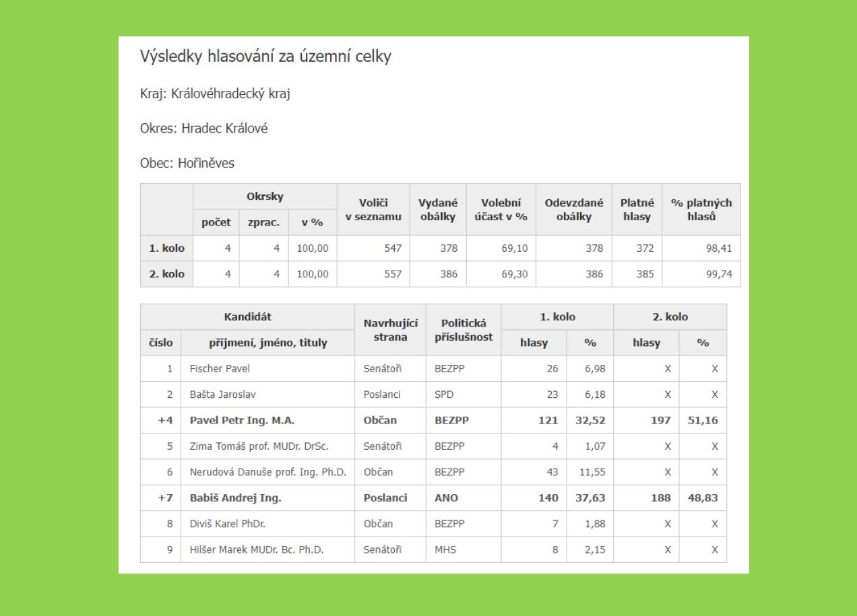
Task: Click the 'Volební účast v %' header
Action: (x=501, y=209)
